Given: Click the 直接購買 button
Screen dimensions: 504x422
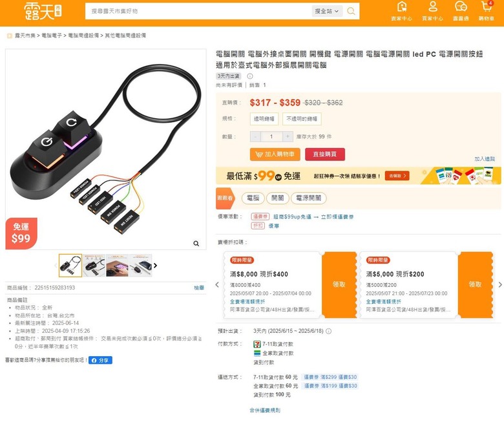Looking at the screenshot, I should (325, 154).
